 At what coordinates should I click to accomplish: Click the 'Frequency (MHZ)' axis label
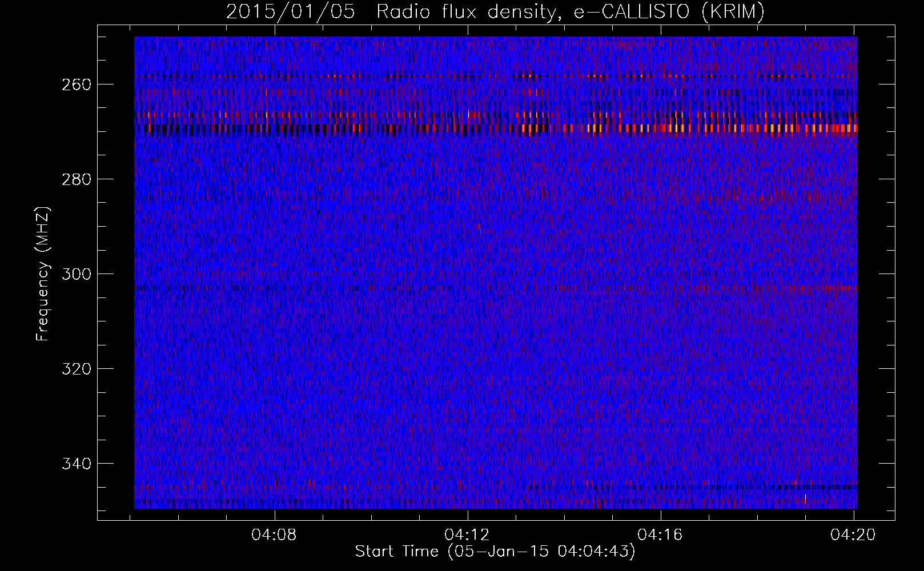coord(43,274)
